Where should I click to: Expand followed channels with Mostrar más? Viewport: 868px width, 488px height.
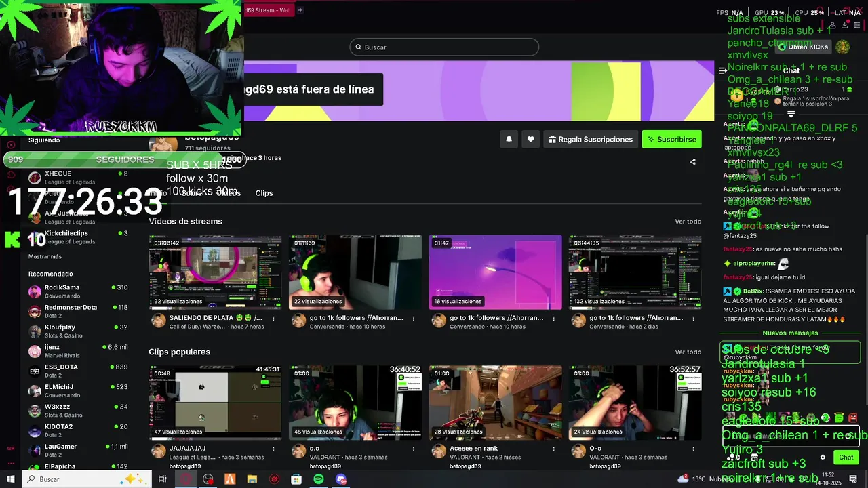click(x=45, y=257)
